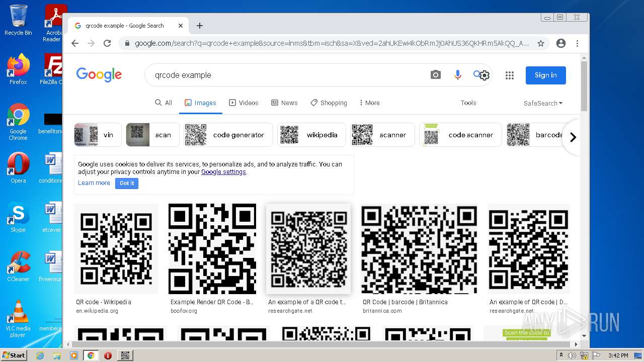Image resolution: width=644 pixels, height=362 pixels.
Task: Open the 'An example of a QR code t...' thumbnail
Action: pos(308,248)
